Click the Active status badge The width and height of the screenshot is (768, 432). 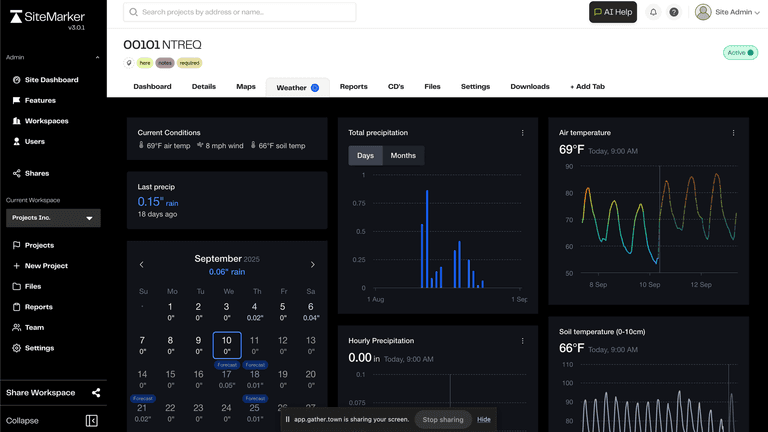click(x=740, y=53)
